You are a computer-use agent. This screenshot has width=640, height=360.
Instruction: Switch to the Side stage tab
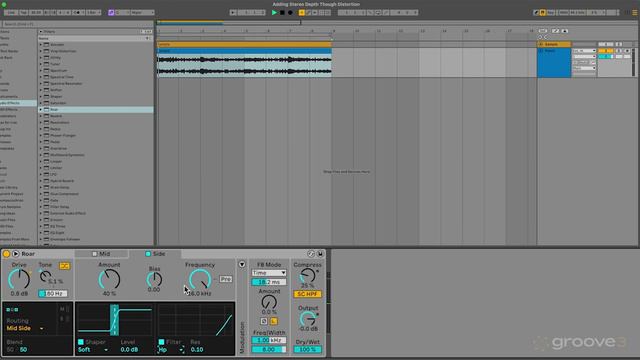coord(155,254)
